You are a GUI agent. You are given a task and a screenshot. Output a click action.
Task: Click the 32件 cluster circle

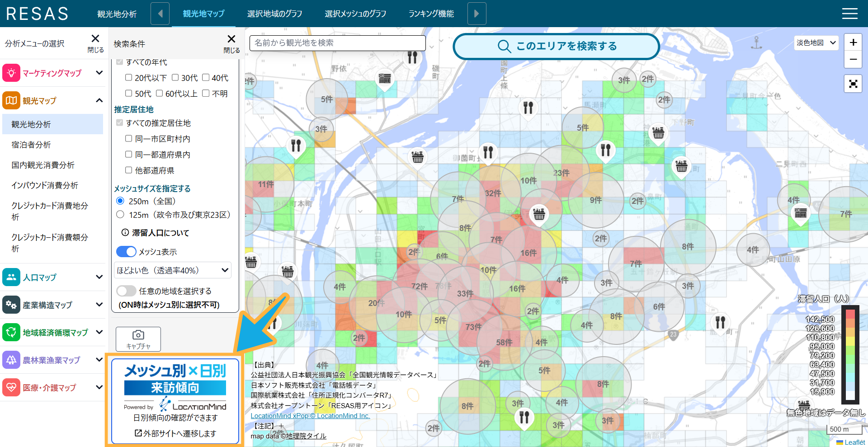point(493,193)
